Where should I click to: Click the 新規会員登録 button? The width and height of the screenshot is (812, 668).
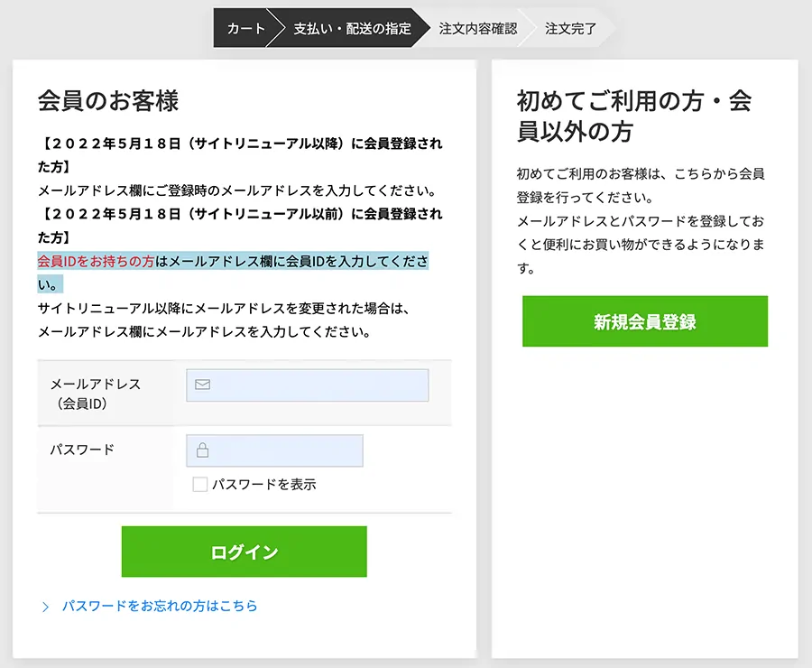point(645,321)
